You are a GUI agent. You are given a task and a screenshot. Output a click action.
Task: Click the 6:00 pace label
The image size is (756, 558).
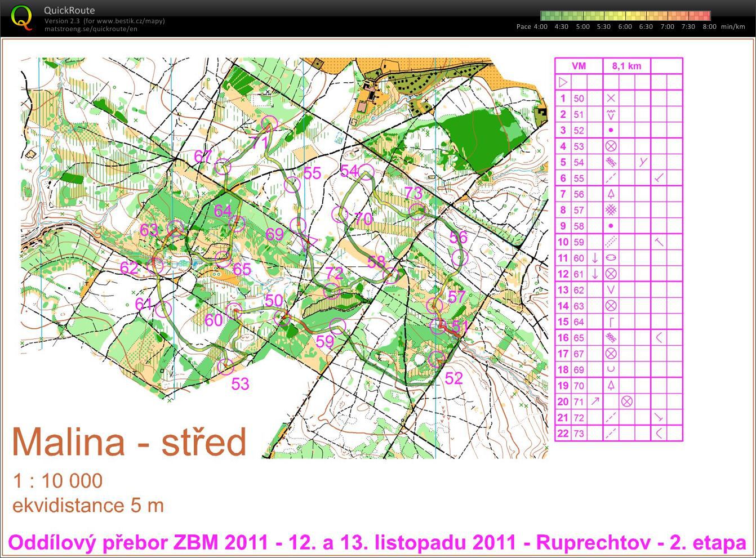tap(625, 26)
